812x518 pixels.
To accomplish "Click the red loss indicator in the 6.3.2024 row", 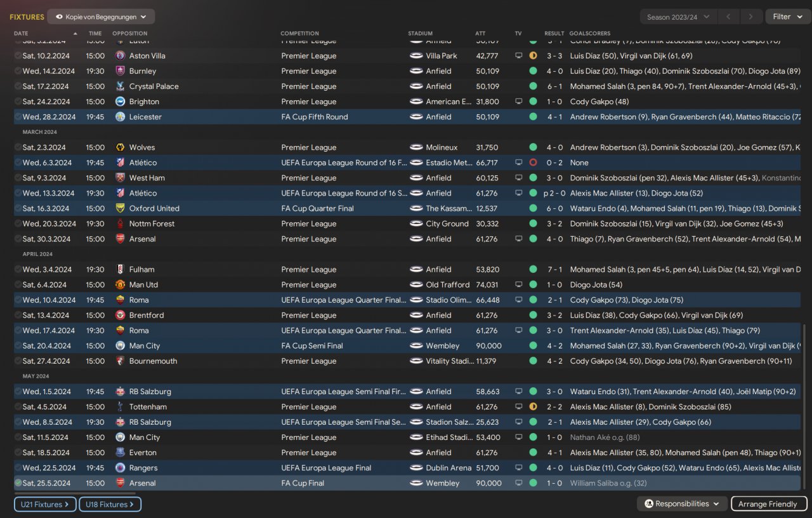I will (x=533, y=163).
